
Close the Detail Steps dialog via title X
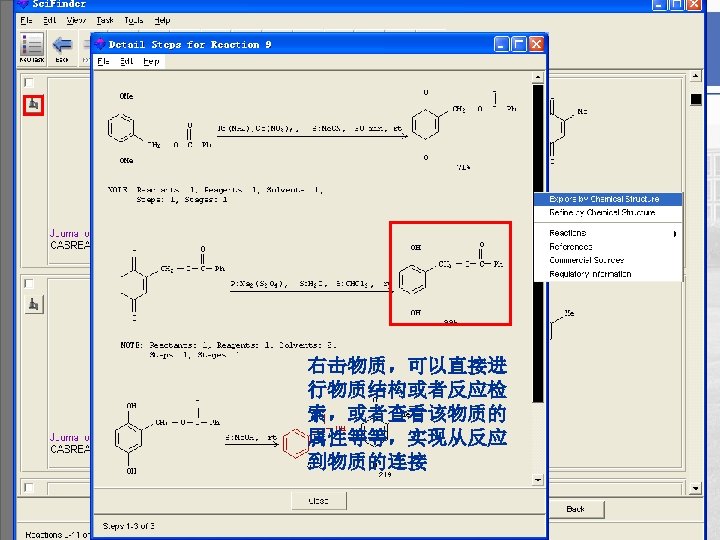(x=536, y=44)
